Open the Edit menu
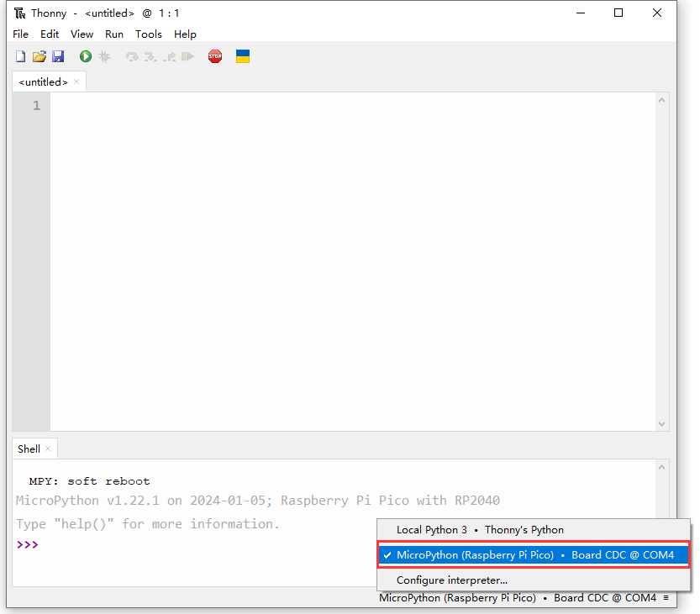This screenshot has width=700, height=614. 50,34
